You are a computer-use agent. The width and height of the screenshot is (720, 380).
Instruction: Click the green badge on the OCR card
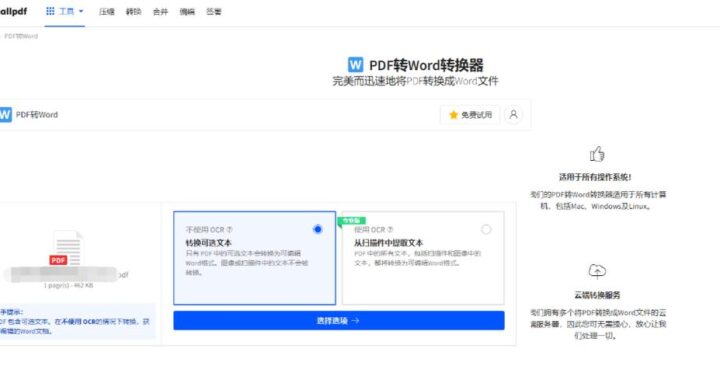tap(351, 221)
